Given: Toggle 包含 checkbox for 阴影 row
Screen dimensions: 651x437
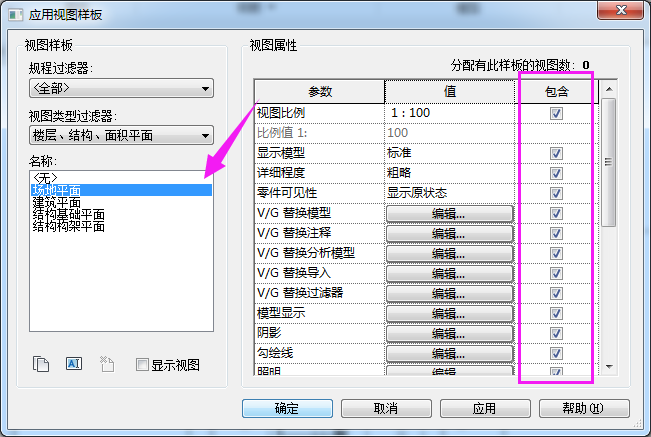Looking at the screenshot, I should tap(556, 333).
